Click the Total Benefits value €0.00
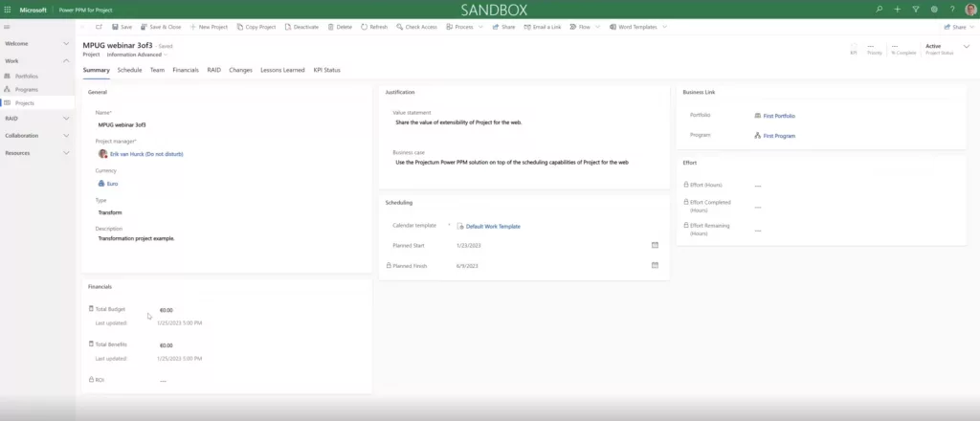Viewport: 980px width, 421px height. pos(167,345)
